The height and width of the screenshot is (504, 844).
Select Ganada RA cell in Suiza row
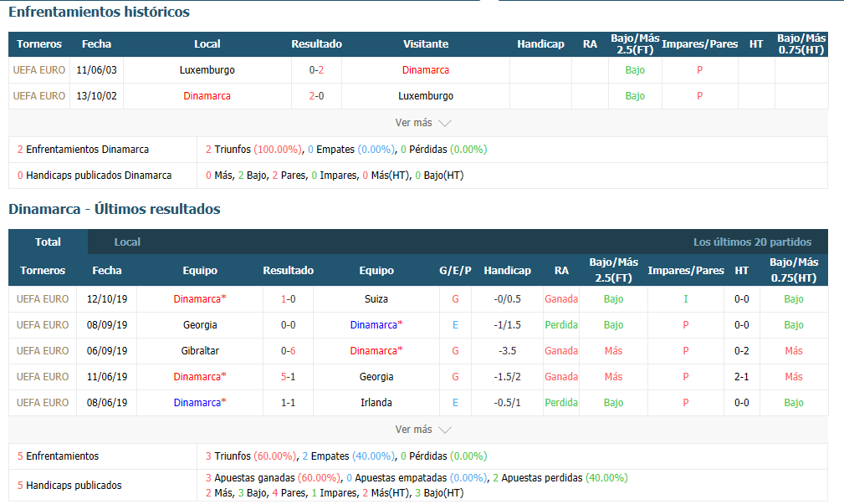tap(561, 299)
